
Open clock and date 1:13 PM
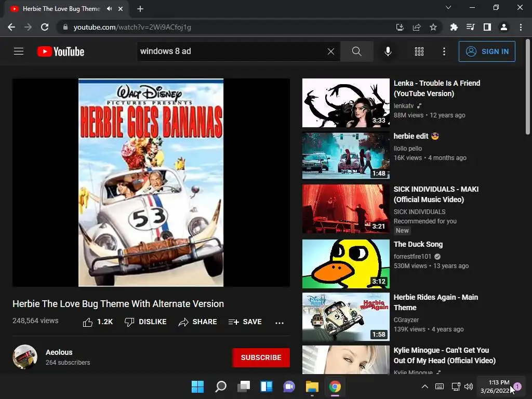tap(495, 387)
